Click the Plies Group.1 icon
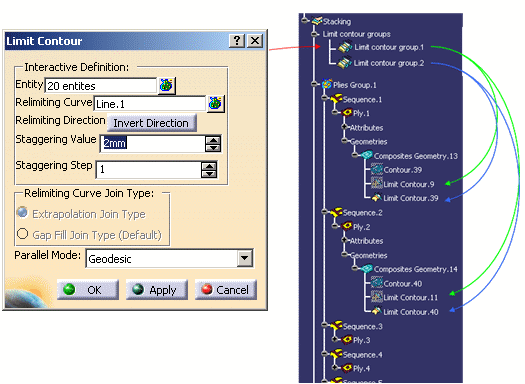The image size is (525, 384). (x=327, y=84)
